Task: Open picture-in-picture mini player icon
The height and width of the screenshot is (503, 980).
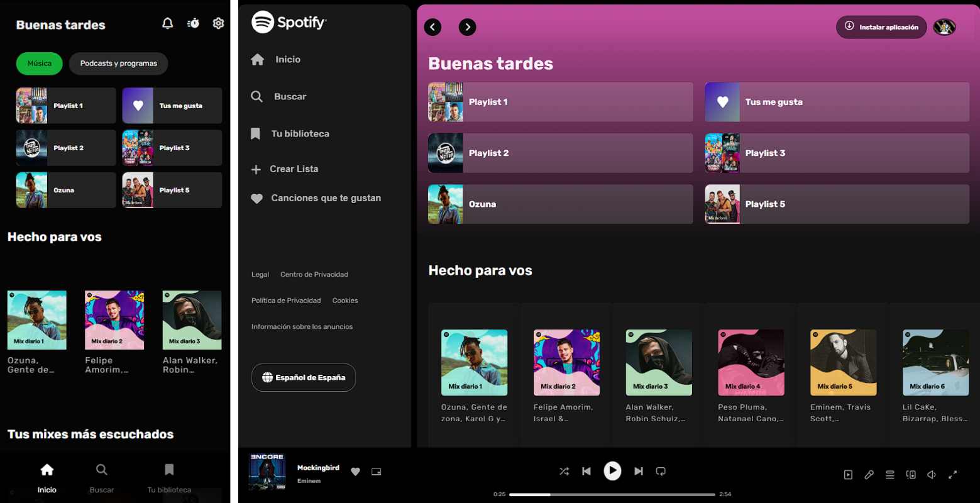Action: point(377,472)
